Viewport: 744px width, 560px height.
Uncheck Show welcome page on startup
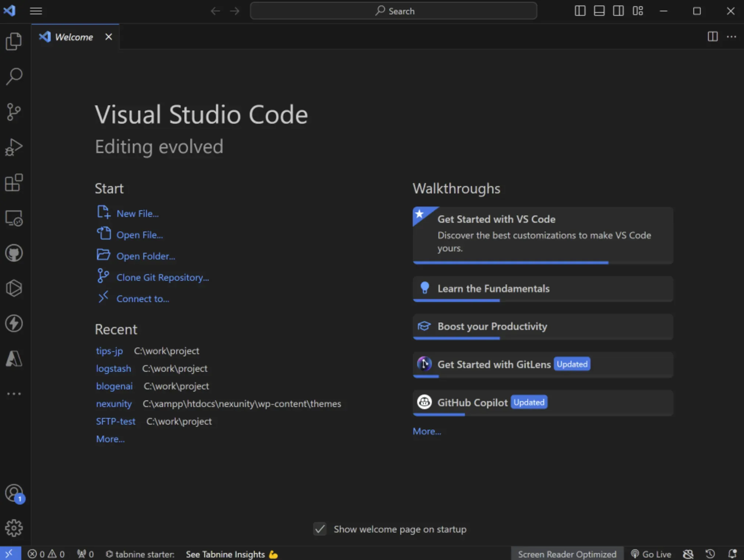(x=319, y=529)
